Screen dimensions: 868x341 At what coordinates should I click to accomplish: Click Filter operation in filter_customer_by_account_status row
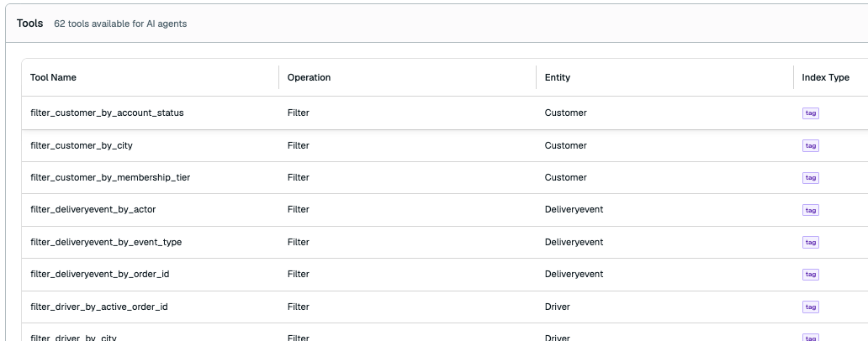click(x=299, y=113)
